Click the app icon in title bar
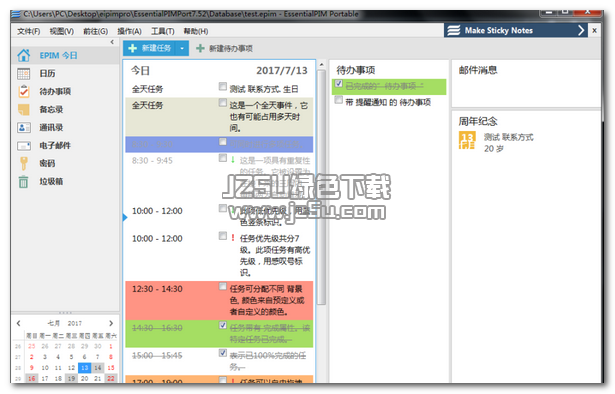 16,14
